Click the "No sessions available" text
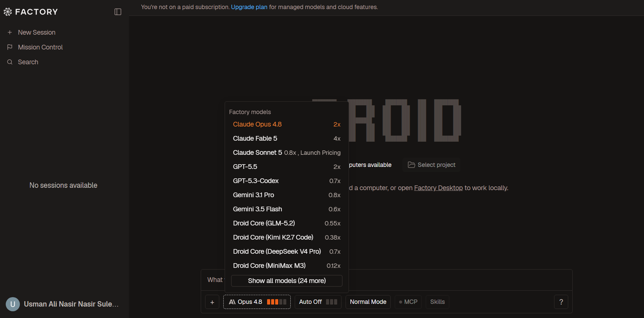This screenshot has width=644, height=318. click(x=63, y=185)
